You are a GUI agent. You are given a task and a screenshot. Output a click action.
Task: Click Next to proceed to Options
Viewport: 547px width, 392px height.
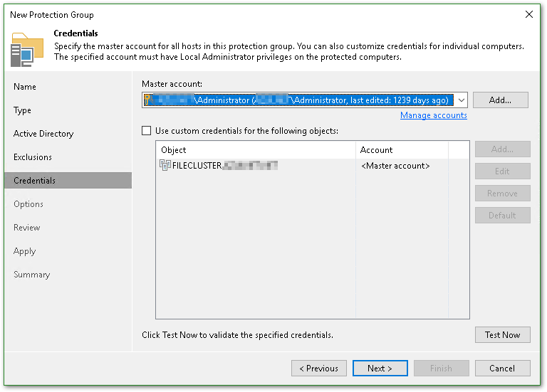380,369
